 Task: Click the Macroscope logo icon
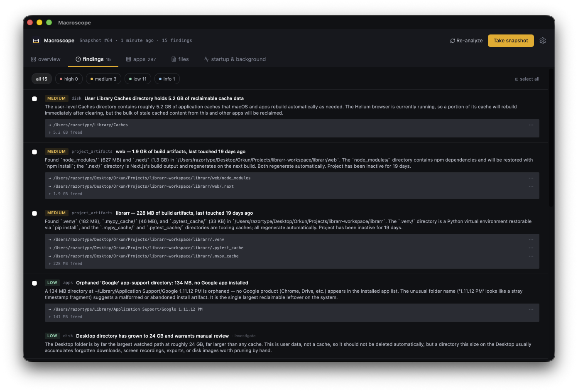click(x=36, y=41)
